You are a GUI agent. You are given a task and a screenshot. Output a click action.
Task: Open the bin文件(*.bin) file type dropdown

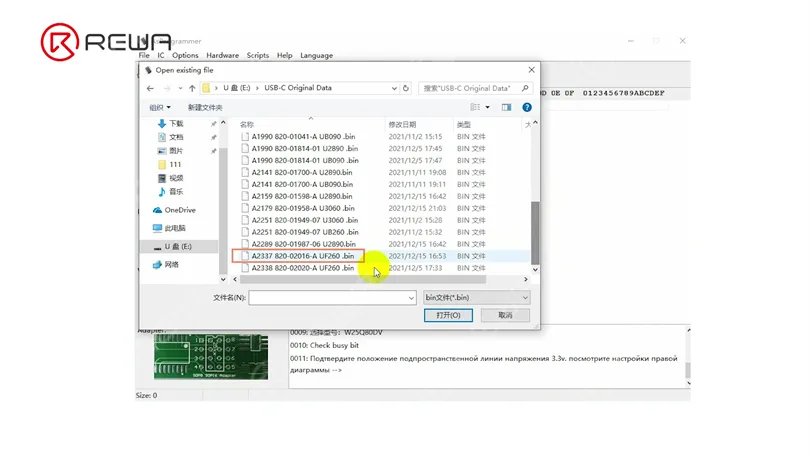click(x=476, y=298)
